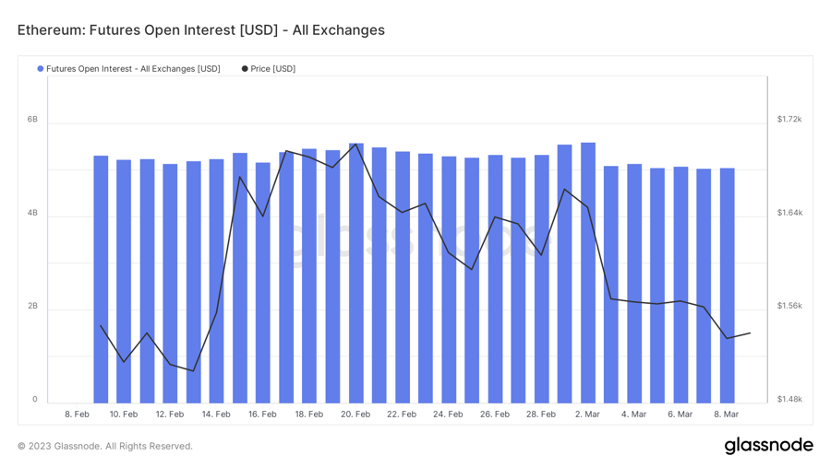Viewport: 832px width, 468px height.
Task: Click the blue Futures Open Interest legend dot
Action: tap(40, 69)
